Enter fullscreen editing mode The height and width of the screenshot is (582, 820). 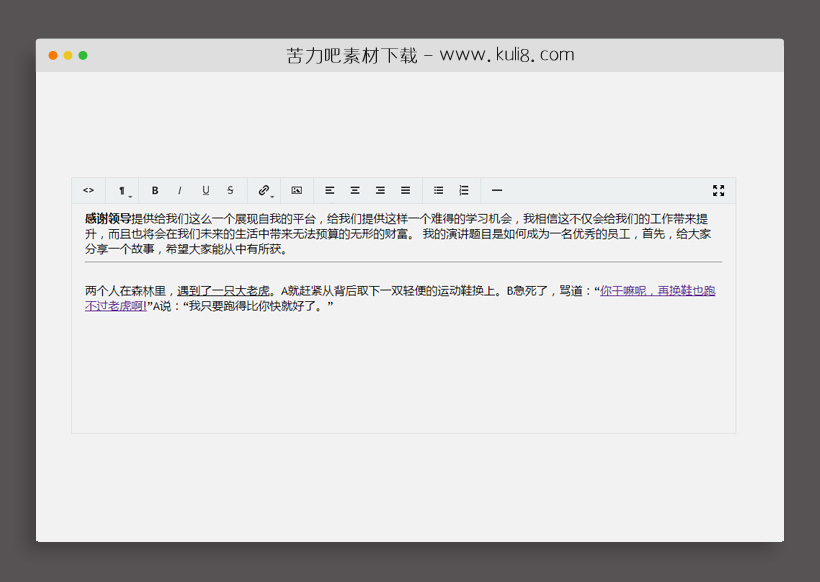coord(719,190)
